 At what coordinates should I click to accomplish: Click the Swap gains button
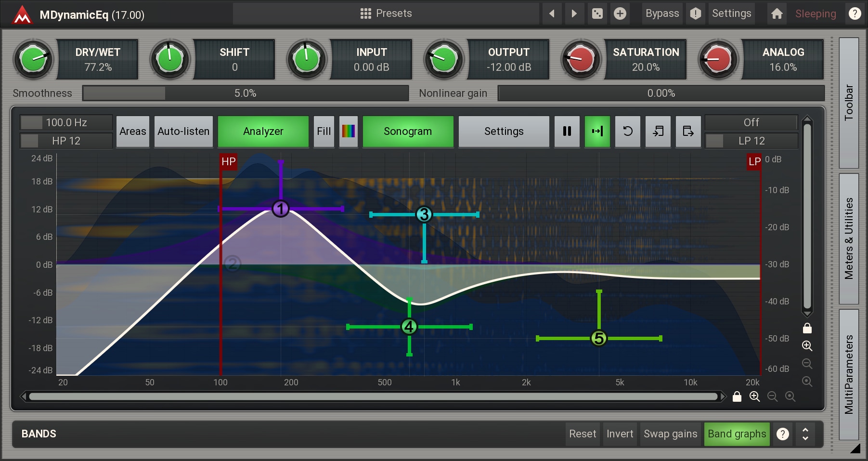tap(670, 434)
